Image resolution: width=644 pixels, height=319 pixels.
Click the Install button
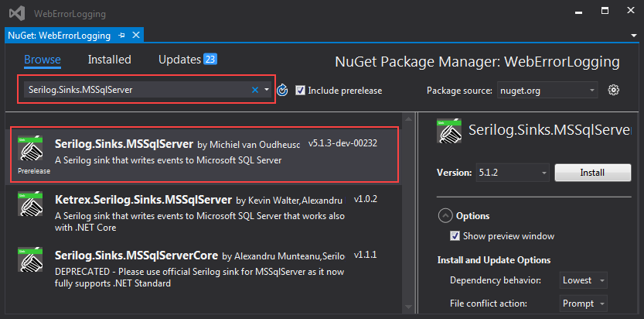[x=593, y=173]
